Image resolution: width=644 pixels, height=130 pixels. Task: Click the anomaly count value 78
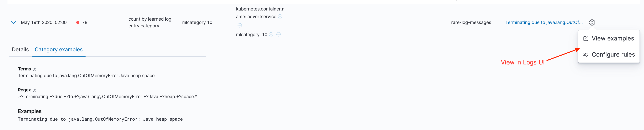click(84, 22)
